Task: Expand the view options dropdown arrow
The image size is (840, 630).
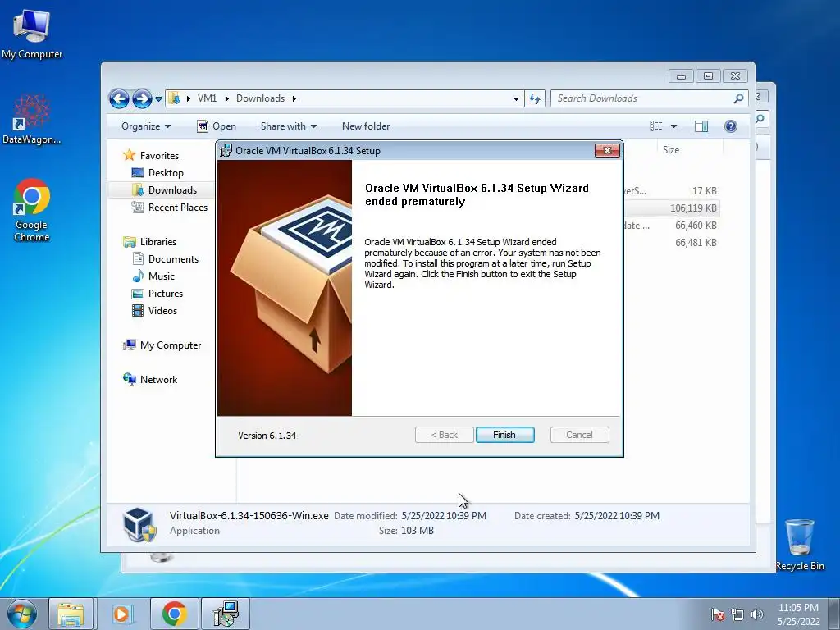Action: point(674,126)
